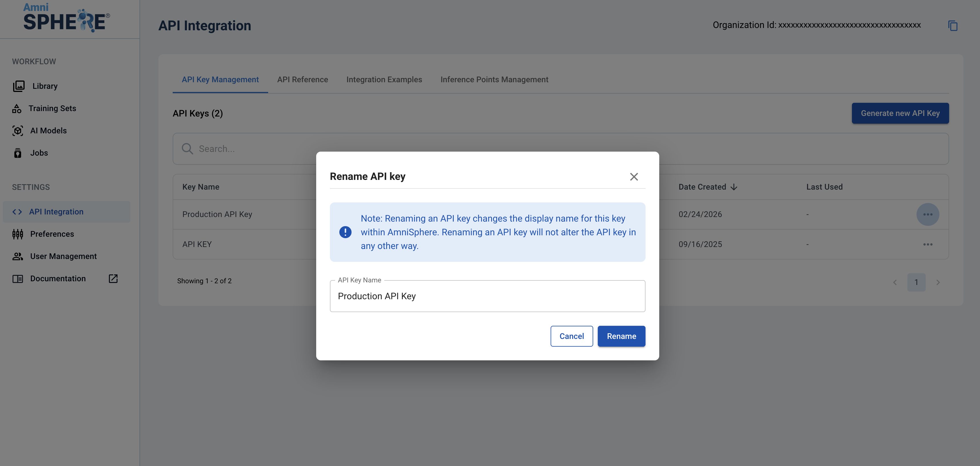Close the Rename API key dialog
980x466 pixels.
click(634, 177)
